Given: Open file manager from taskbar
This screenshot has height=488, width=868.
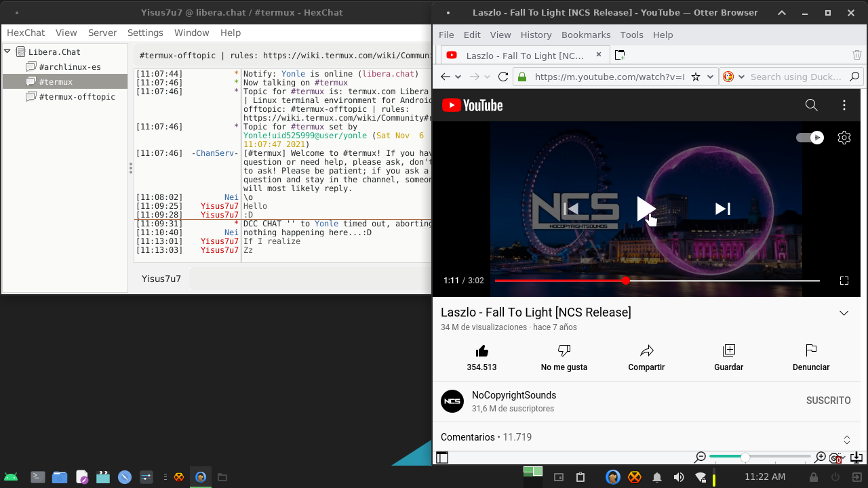Looking at the screenshot, I should (x=60, y=477).
